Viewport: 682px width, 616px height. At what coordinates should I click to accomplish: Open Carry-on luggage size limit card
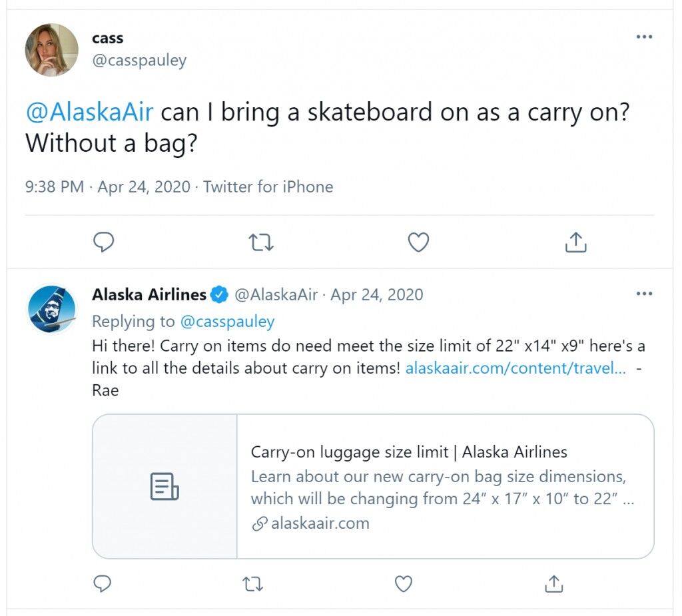(x=373, y=486)
